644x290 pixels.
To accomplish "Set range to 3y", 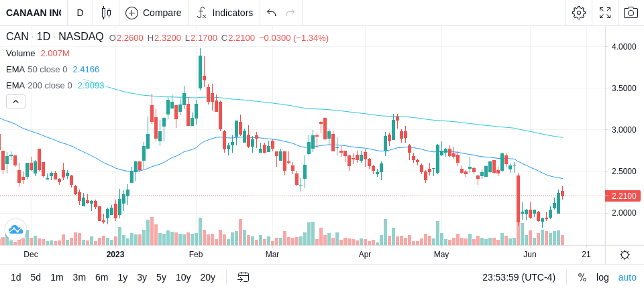I will pyautogui.click(x=142, y=278).
